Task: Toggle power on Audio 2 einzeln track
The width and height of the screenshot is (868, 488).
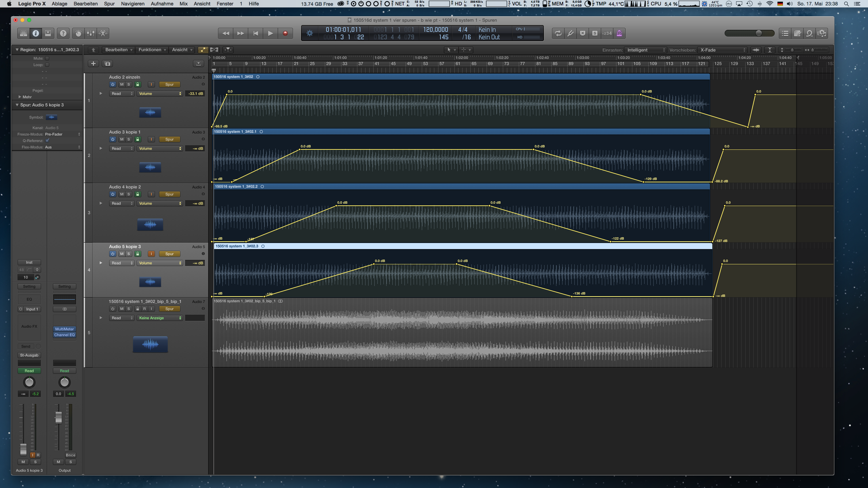Action: point(113,84)
